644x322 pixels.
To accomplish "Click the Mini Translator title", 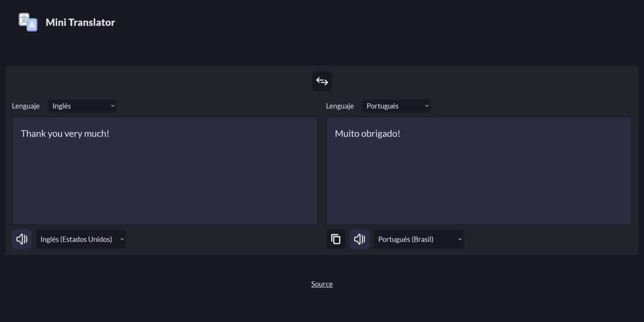I will pos(80,23).
